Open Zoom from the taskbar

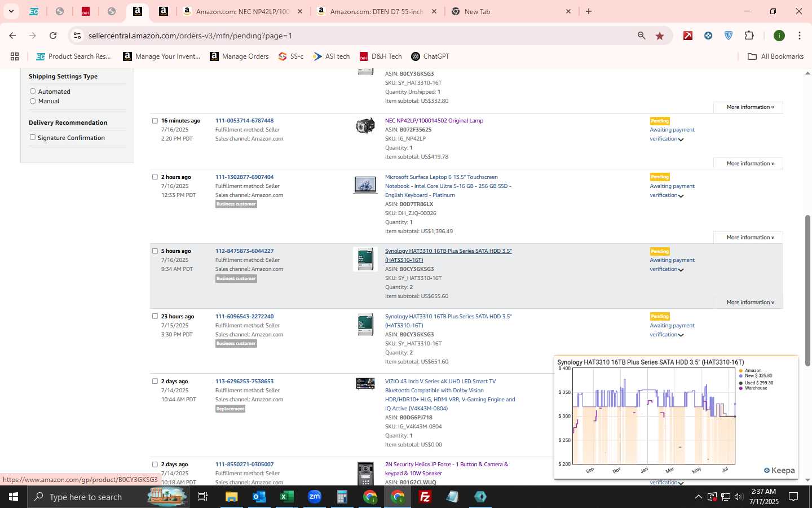point(315,497)
